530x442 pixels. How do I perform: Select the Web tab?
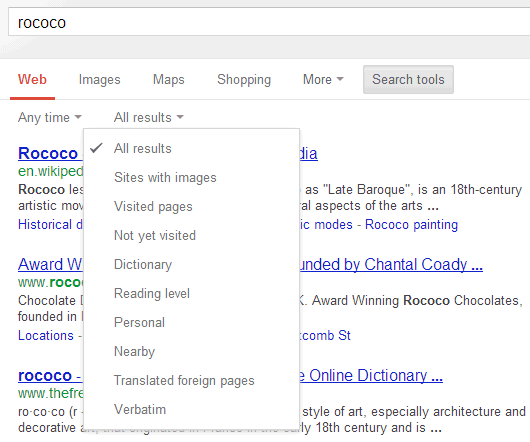click(32, 80)
